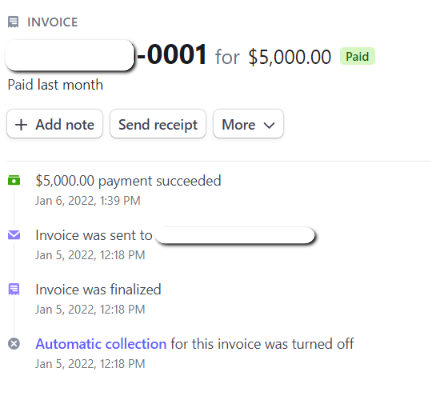
Task: Open the Invoice was finalized event
Action: 98,289
